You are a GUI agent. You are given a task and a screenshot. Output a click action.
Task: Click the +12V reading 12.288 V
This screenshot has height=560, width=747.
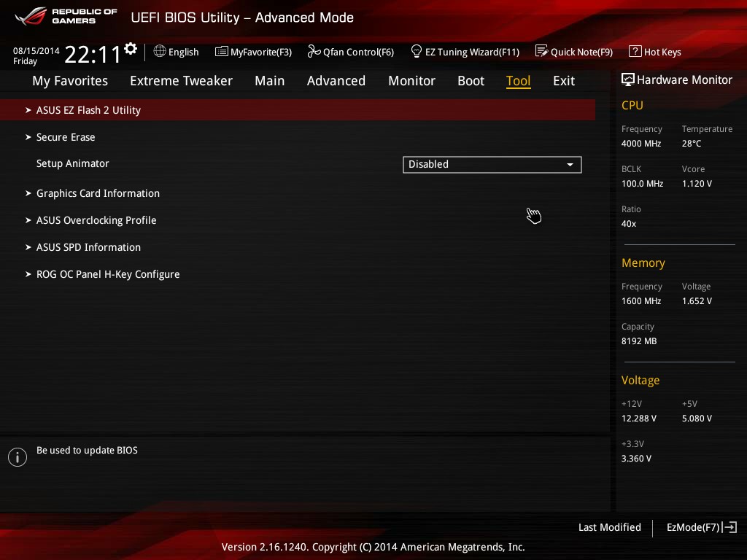tap(639, 418)
